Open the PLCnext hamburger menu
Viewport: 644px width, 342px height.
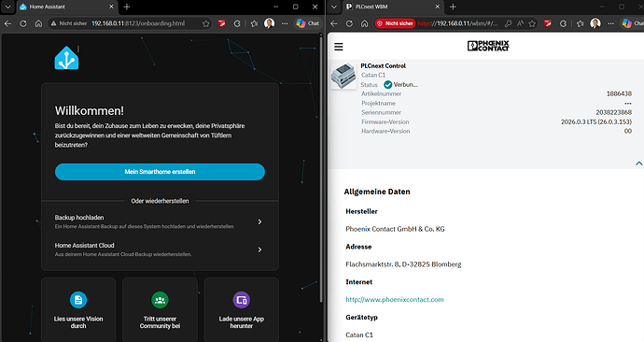coord(339,47)
